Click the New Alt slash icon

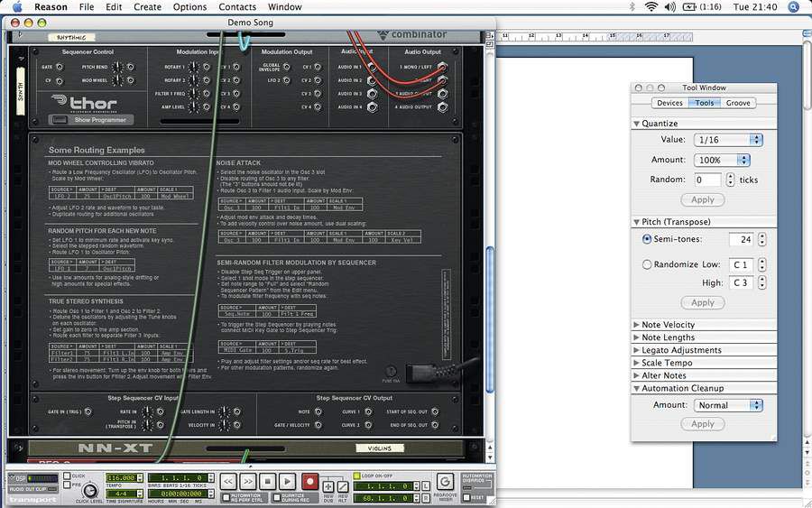click(343, 486)
